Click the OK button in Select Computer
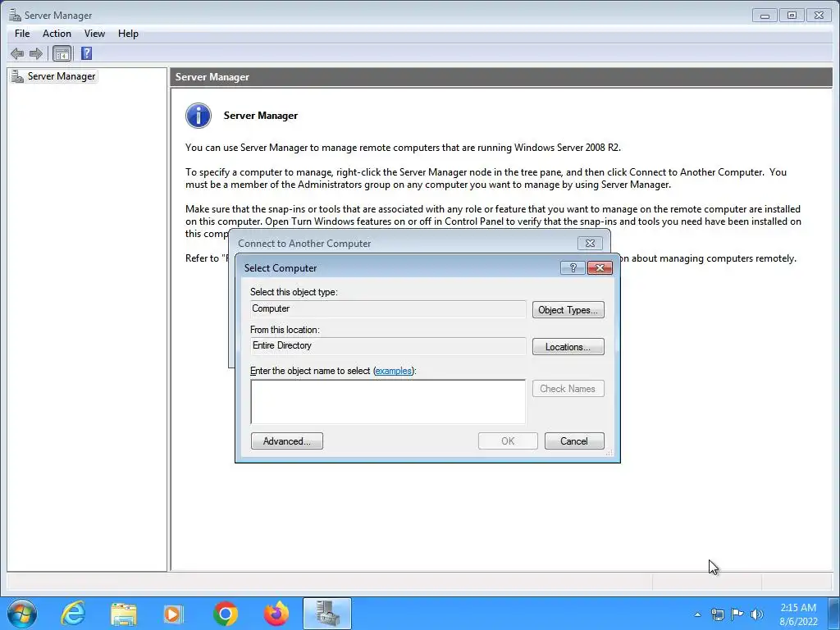This screenshot has height=630, width=840. [508, 441]
